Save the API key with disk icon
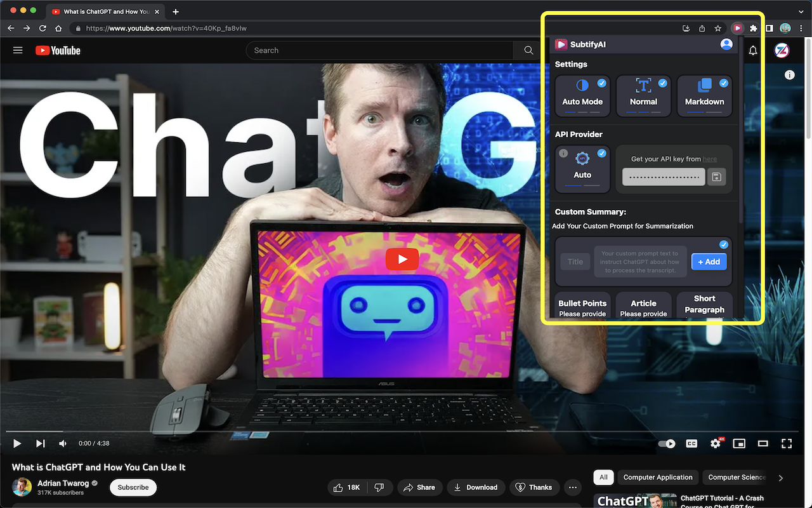812x508 pixels. [x=716, y=177]
